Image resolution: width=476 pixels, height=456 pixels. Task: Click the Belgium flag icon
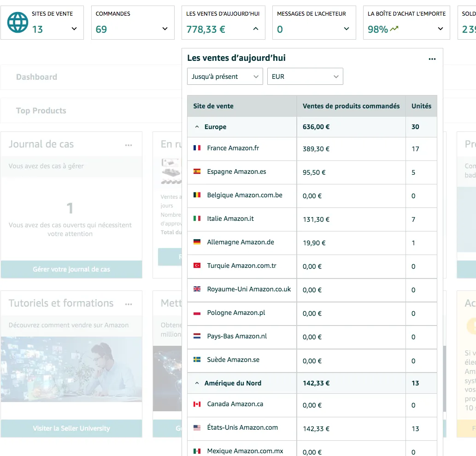(197, 195)
